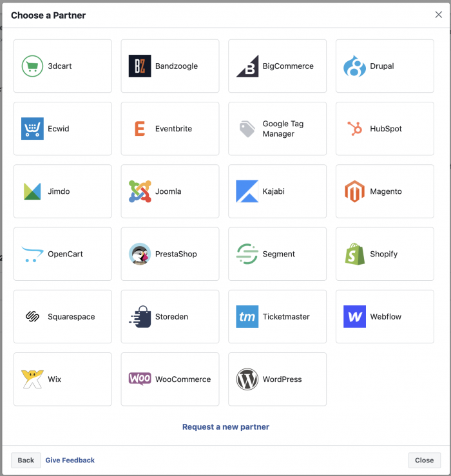
Task: Click the Drupal label text
Action: click(382, 66)
